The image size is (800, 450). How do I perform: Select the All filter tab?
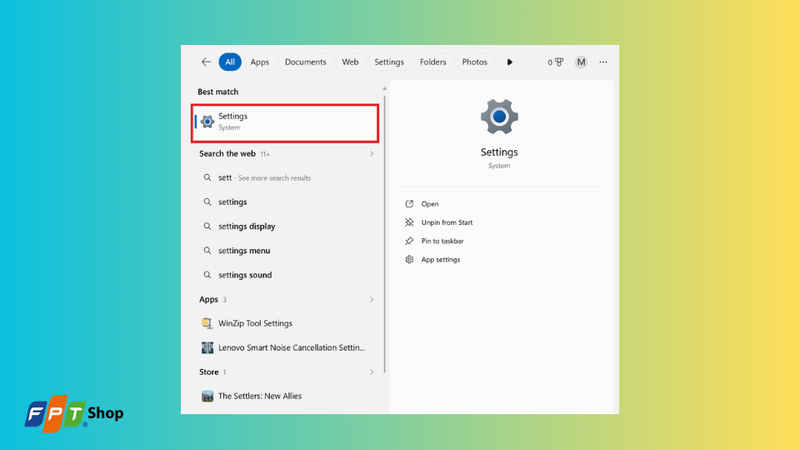pyautogui.click(x=230, y=62)
